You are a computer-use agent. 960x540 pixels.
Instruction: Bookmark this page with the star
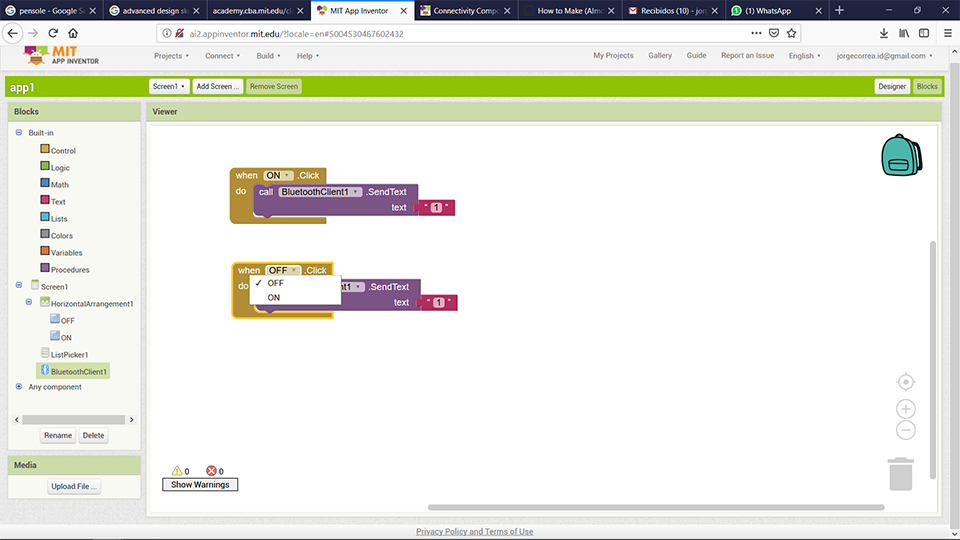791,33
